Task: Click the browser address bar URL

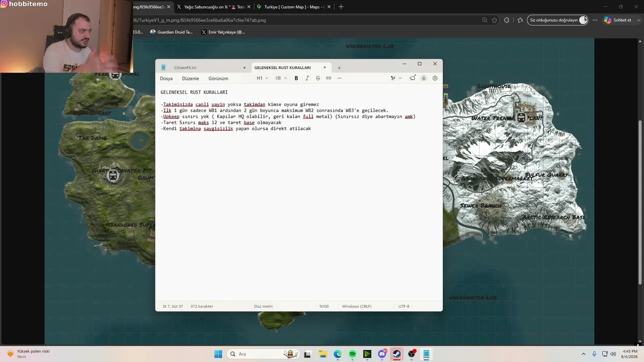Action: pyautogui.click(x=200, y=20)
